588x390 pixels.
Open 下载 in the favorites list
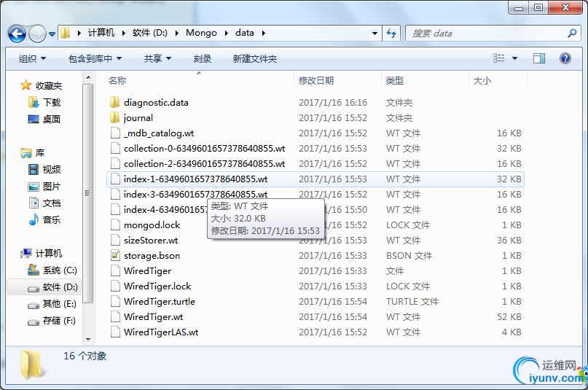[x=52, y=102]
